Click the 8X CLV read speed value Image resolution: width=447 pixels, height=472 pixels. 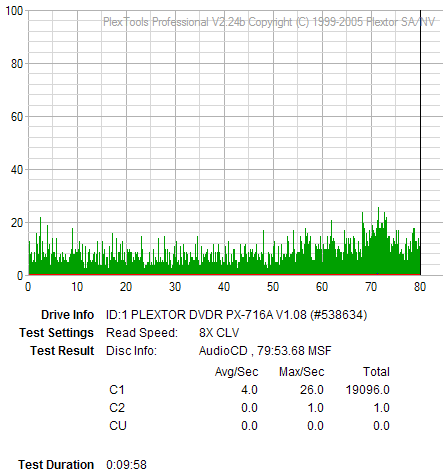click(x=219, y=333)
